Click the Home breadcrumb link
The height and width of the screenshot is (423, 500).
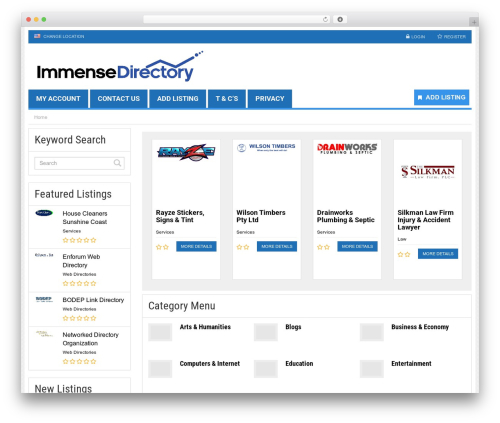point(40,117)
